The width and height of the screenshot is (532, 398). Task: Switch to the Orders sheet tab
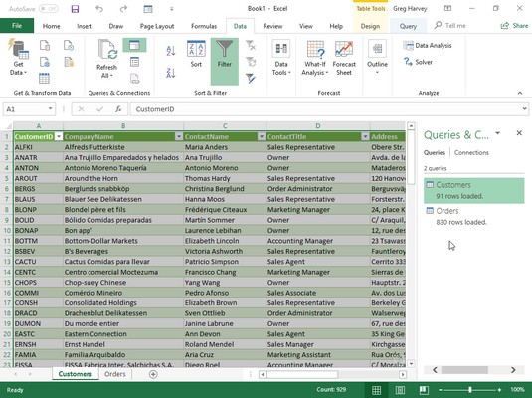115,374
